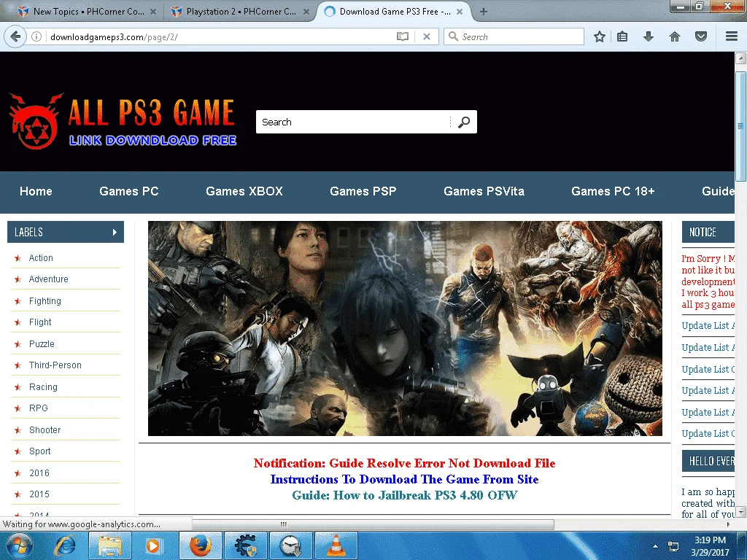Stop page loading with the X button

point(427,36)
